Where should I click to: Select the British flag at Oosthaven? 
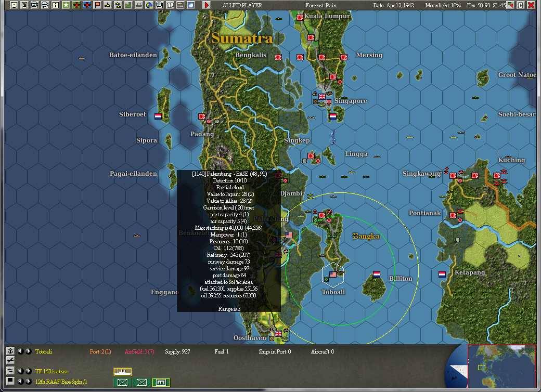click(278, 333)
